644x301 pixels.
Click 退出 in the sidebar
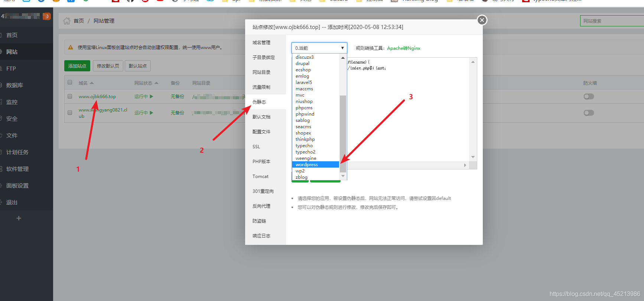click(x=26, y=202)
